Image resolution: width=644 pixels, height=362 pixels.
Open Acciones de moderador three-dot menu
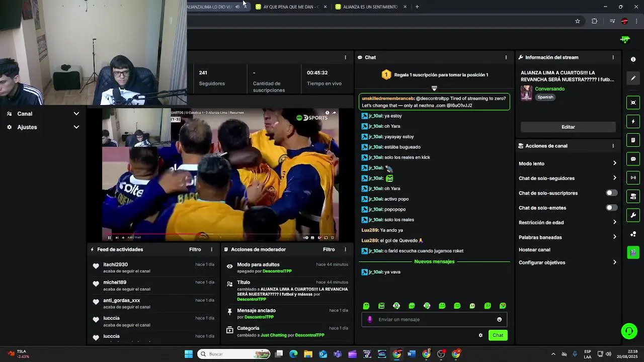pos(345,249)
